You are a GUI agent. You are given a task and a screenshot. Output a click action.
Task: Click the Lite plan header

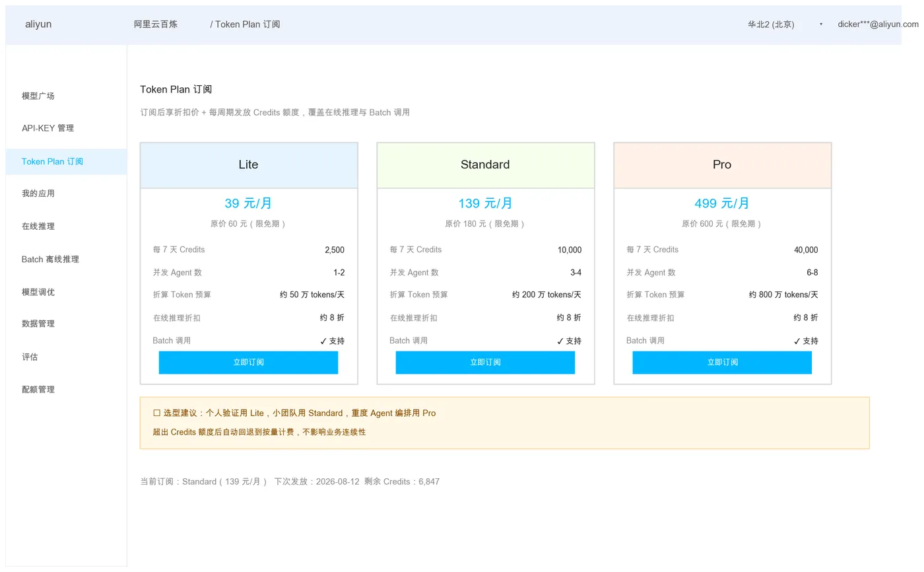[249, 165]
